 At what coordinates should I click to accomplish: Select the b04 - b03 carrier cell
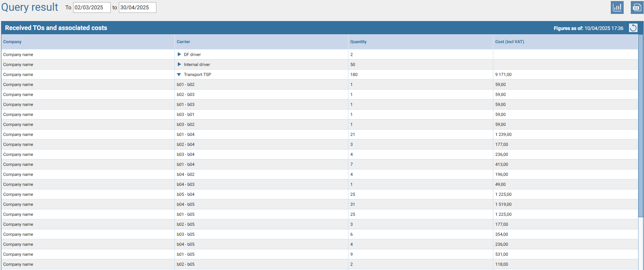click(261, 184)
